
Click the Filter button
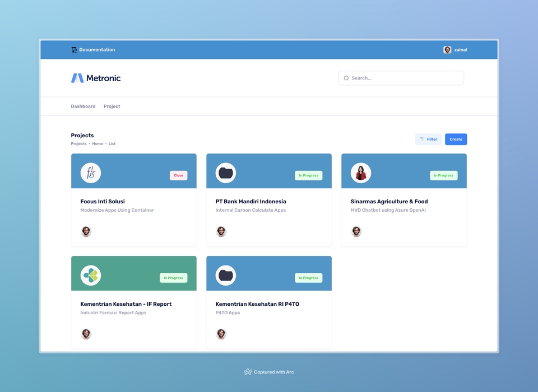[x=428, y=139]
